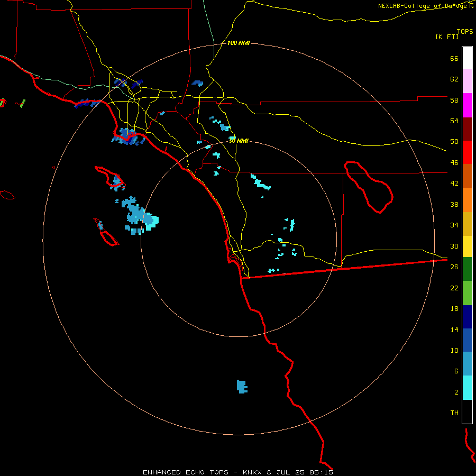Click the TOPS legend title
Image resolution: width=476 pixels, height=476 pixels.
click(465, 32)
